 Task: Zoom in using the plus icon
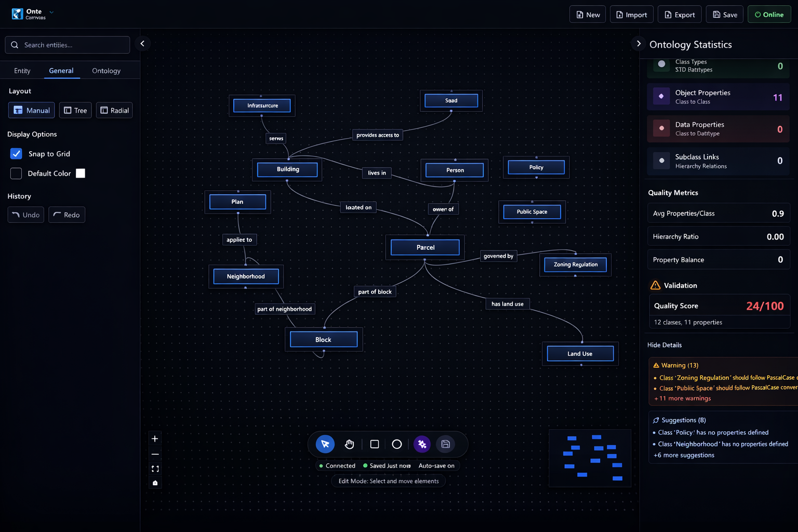coord(155,438)
